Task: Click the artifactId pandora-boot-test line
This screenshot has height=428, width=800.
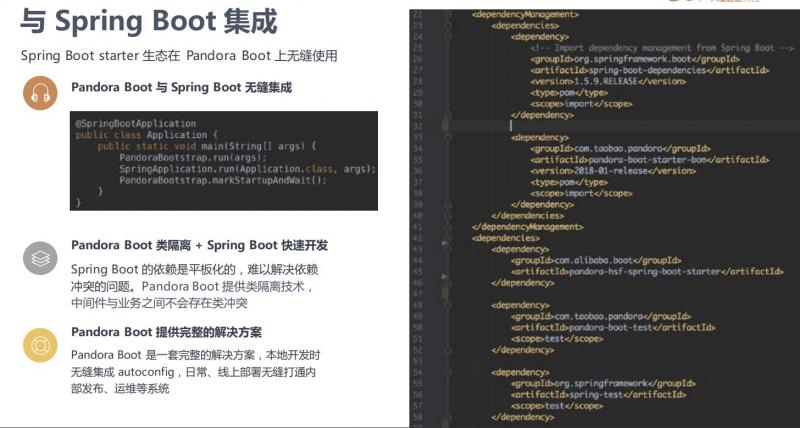Action: pyautogui.click(x=613, y=328)
